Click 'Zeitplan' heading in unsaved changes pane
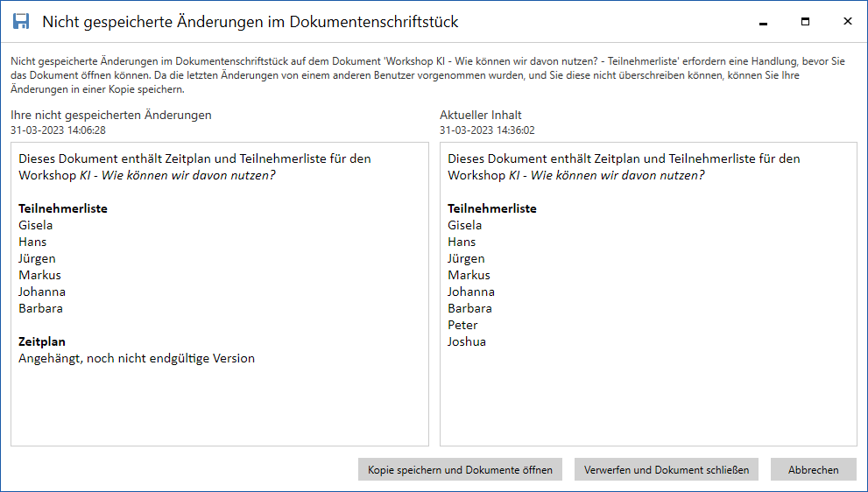This screenshot has width=868, height=492. coord(42,341)
